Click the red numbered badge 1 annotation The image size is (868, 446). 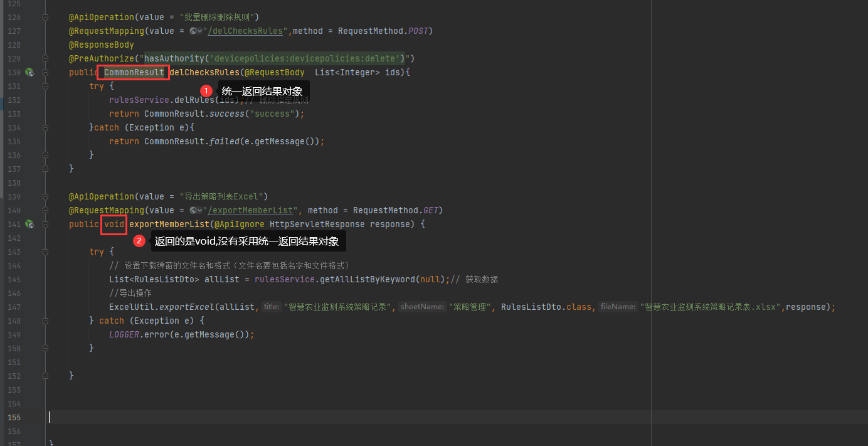pyautogui.click(x=206, y=90)
